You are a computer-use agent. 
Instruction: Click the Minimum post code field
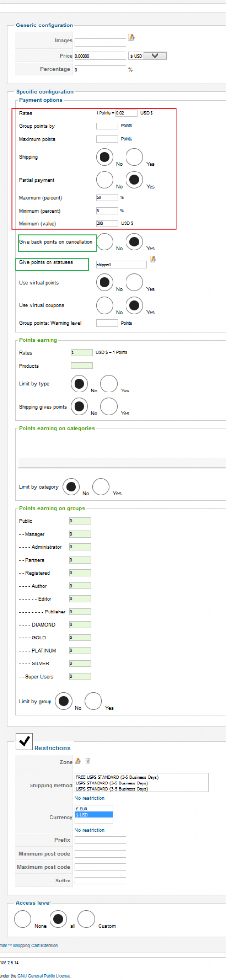click(x=100, y=854)
